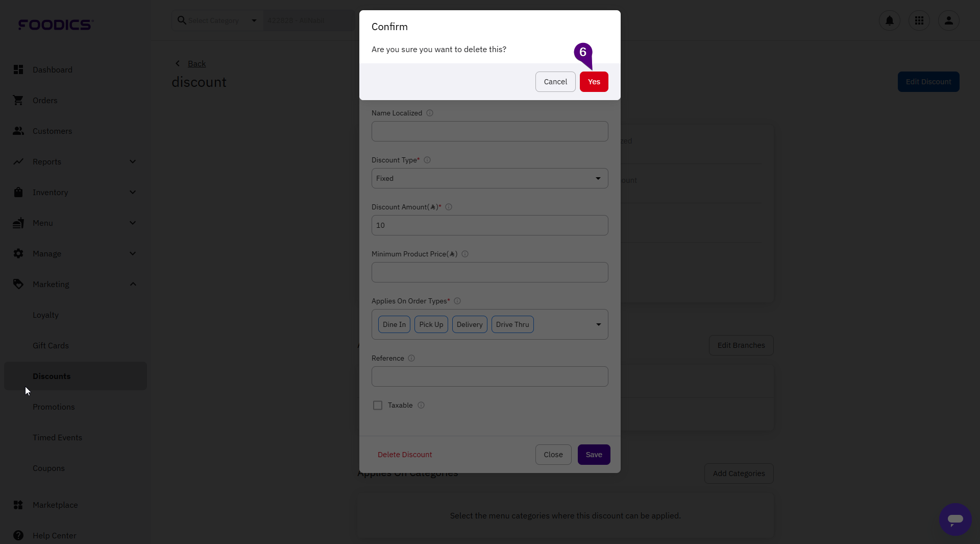The height and width of the screenshot is (544, 980).
Task: Open the Discount Type dropdown
Action: (x=489, y=178)
